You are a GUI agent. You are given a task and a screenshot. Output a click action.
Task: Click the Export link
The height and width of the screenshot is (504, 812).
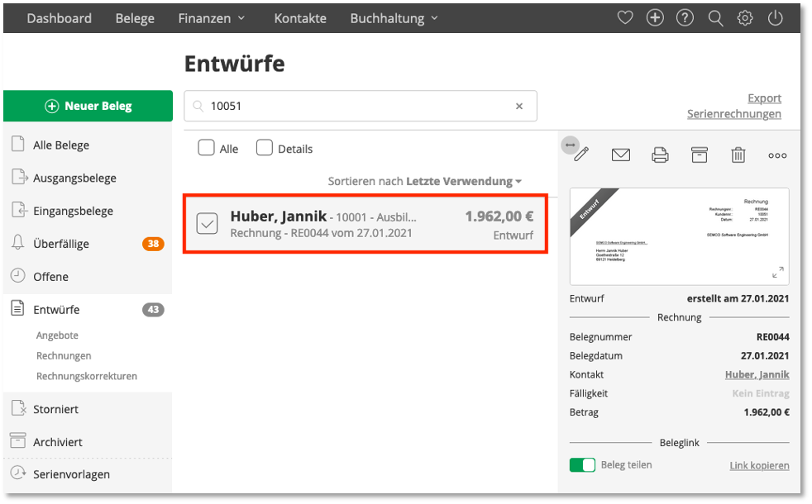click(x=764, y=97)
